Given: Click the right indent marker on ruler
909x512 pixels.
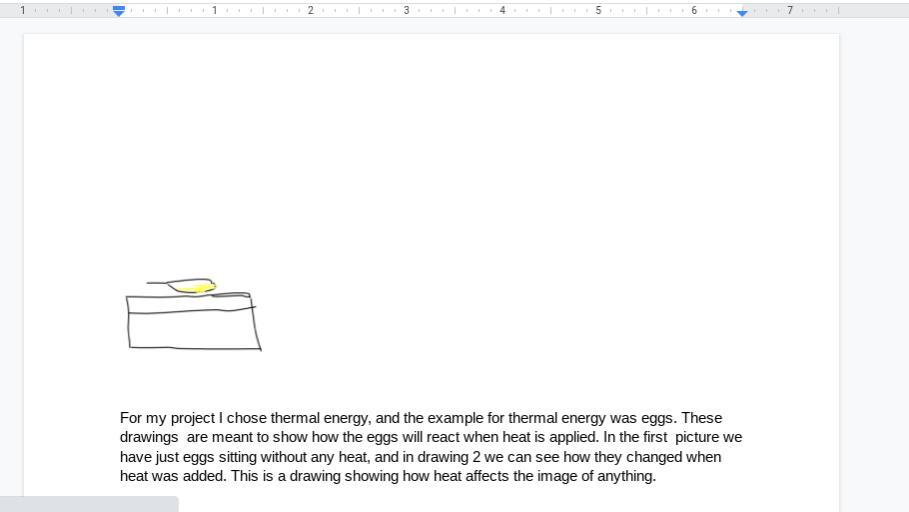Looking at the screenshot, I should (742, 12).
